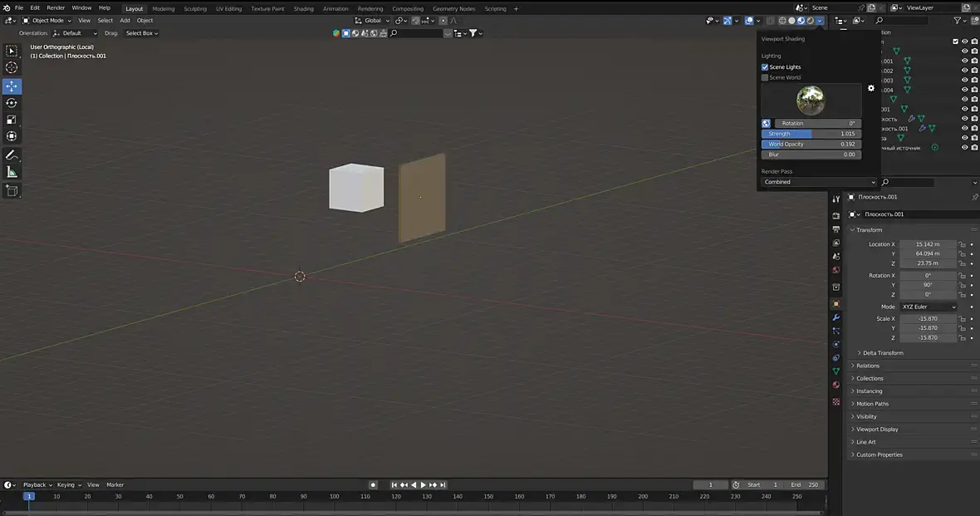Switch to the Geometry Nodes workspace tab
This screenshot has height=516, width=980.
(x=453, y=9)
